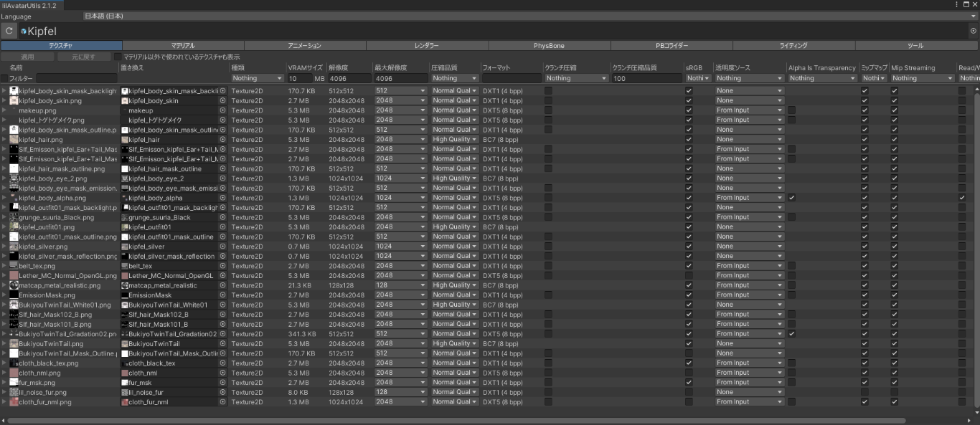Screen dimensions: 980x425
Task: Click the matcap_metal_realistic.png texture thumbnail
Action: [14, 285]
